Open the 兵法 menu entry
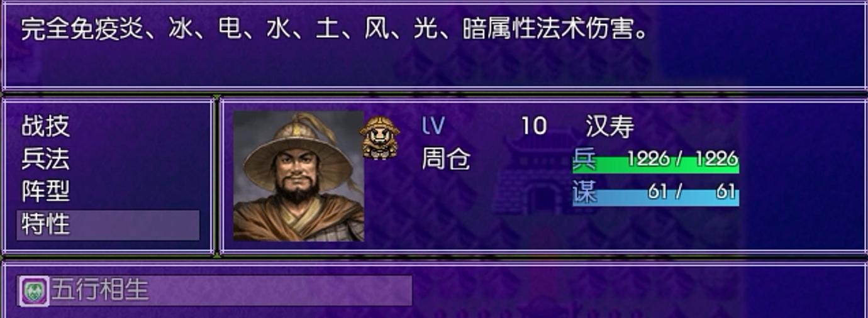Viewport: 868px width, 318px height. pyautogui.click(x=45, y=159)
